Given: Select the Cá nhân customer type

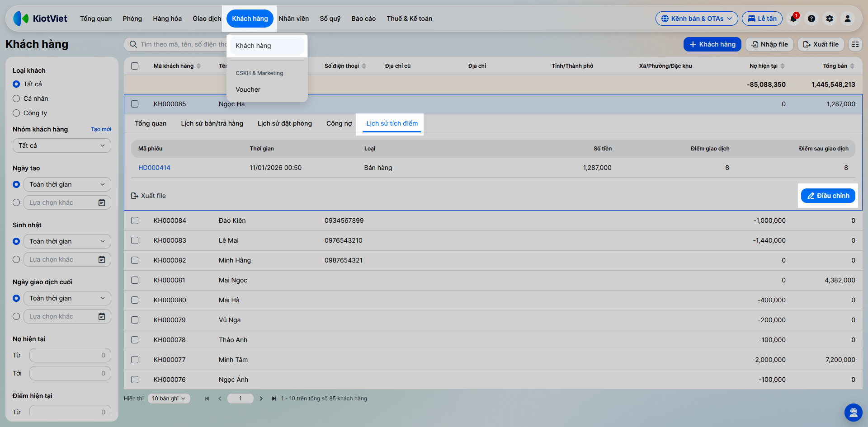Looking at the screenshot, I should [x=16, y=99].
